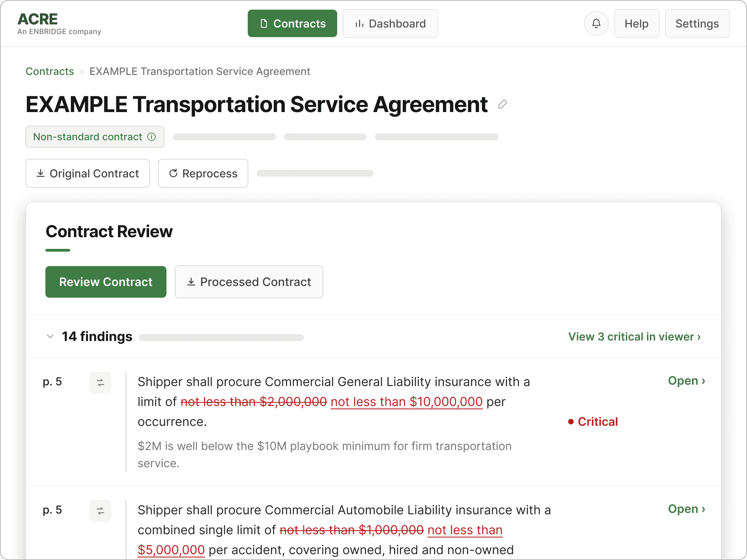Click the struck-through $2,000,000 text
The height and width of the screenshot is (560, 747).
[253, 402]
